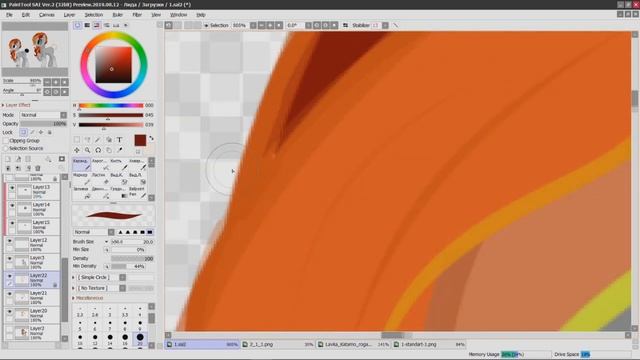Open the Layer menu
640x360 pixels.
pos(69,15)
